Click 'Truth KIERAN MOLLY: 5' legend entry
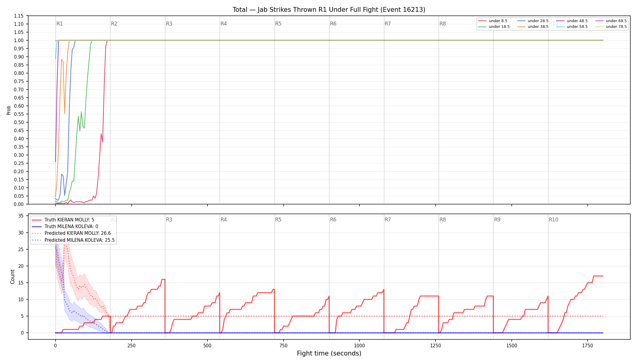Viewport: 637px width, 364px height. (63, 220)
